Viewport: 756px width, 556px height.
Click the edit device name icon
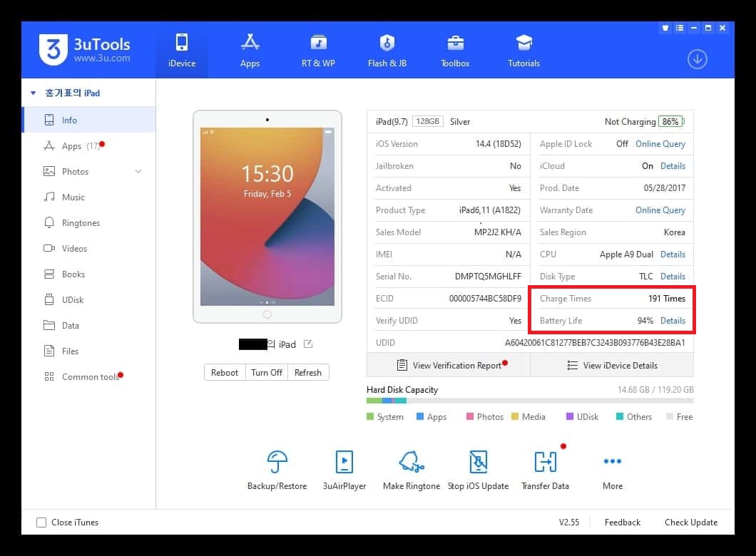308,344
